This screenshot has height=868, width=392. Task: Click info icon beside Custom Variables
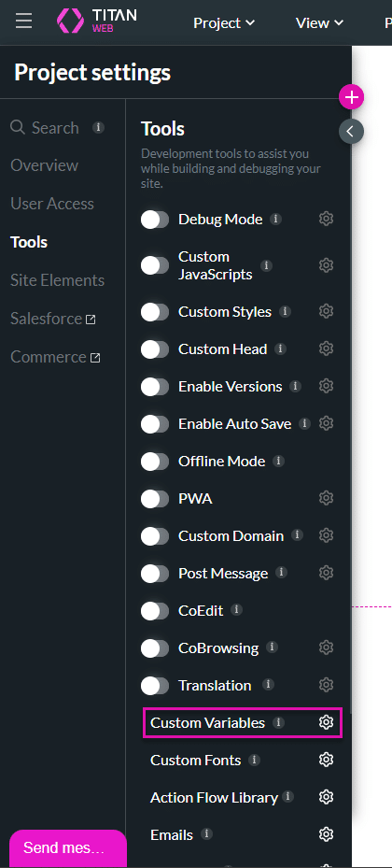(x=279, y=722)
